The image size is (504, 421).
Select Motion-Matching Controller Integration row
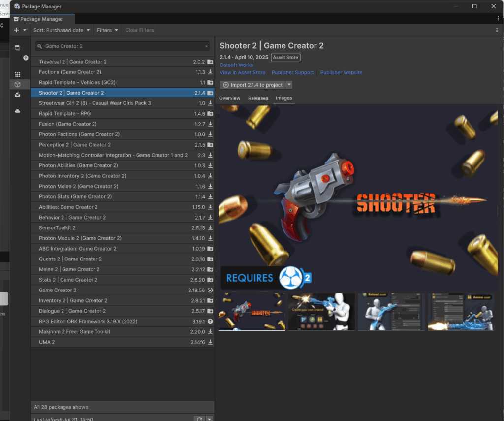coord(123,155)
